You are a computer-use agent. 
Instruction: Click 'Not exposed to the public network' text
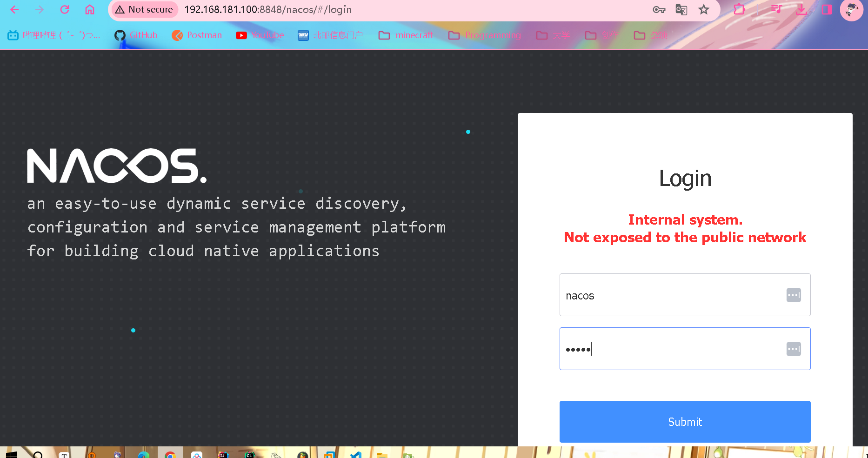pos(685,238)
